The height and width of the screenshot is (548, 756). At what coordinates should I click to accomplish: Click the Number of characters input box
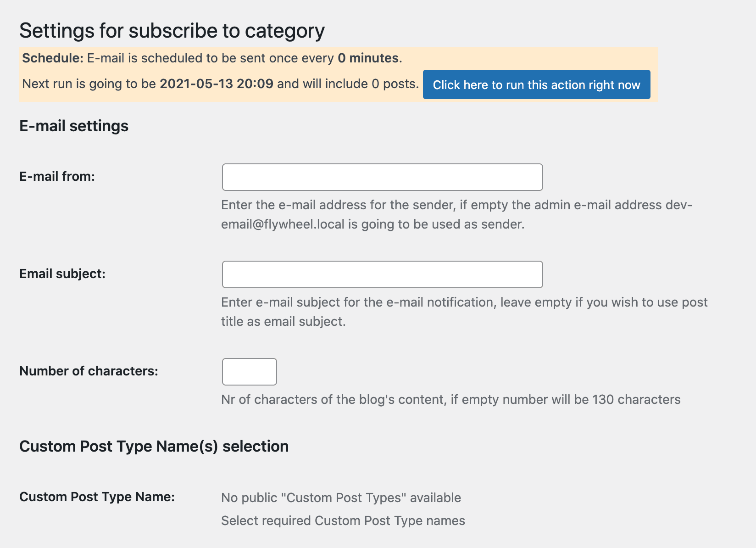pyautogui.click(x=249, y=371)
